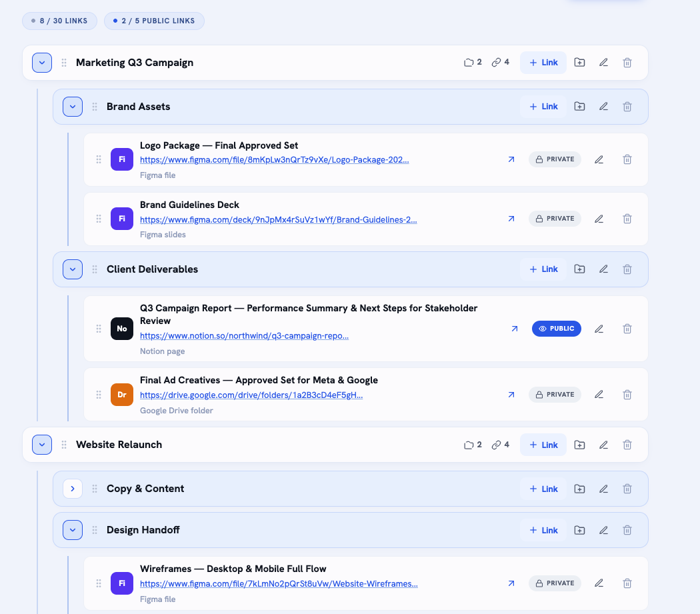This screenshot has height=614, width=700.
Task: Open the notion.so q3-campaign-report URL
Action: point(244,336)
